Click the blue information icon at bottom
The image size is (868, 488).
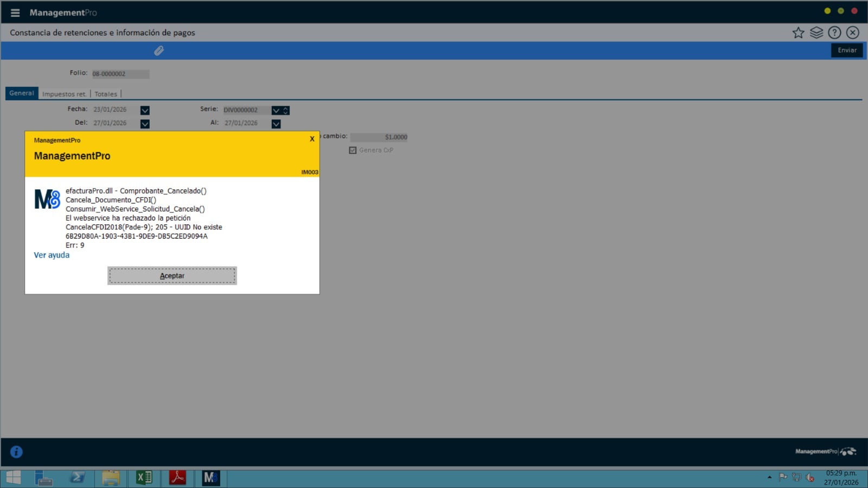pos(16,452)
